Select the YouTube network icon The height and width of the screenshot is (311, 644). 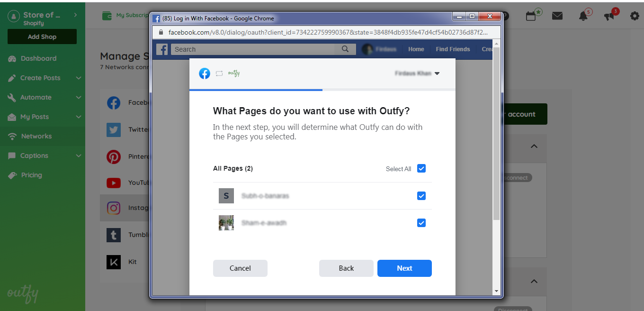point(114,183)
